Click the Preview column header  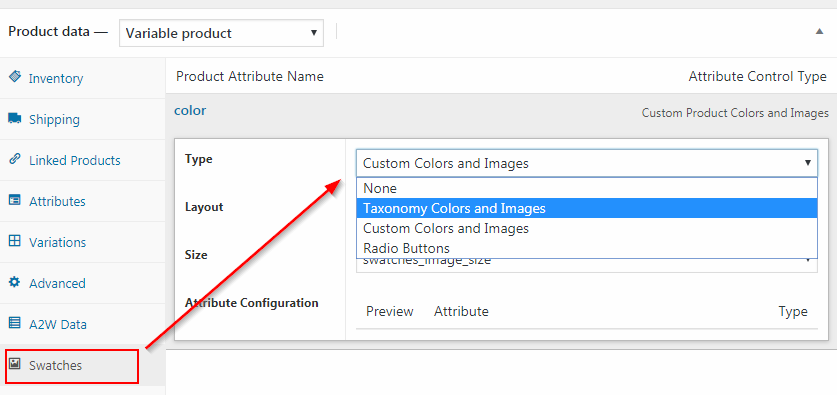pos(390,311)
